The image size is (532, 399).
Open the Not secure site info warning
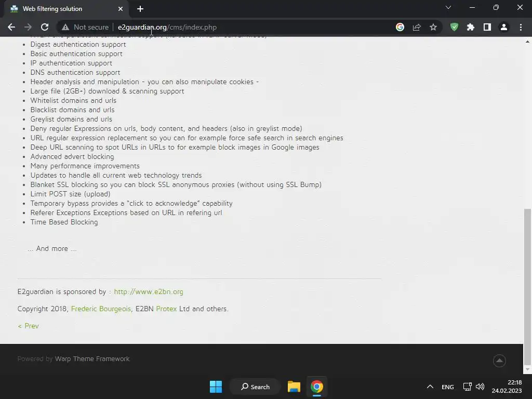tap(85, 27)
